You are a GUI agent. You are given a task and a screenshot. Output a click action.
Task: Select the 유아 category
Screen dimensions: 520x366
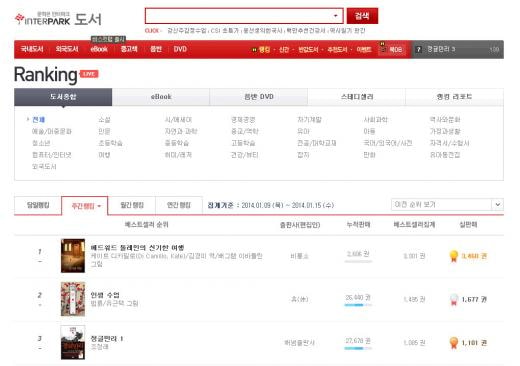(x=303, y=131)
